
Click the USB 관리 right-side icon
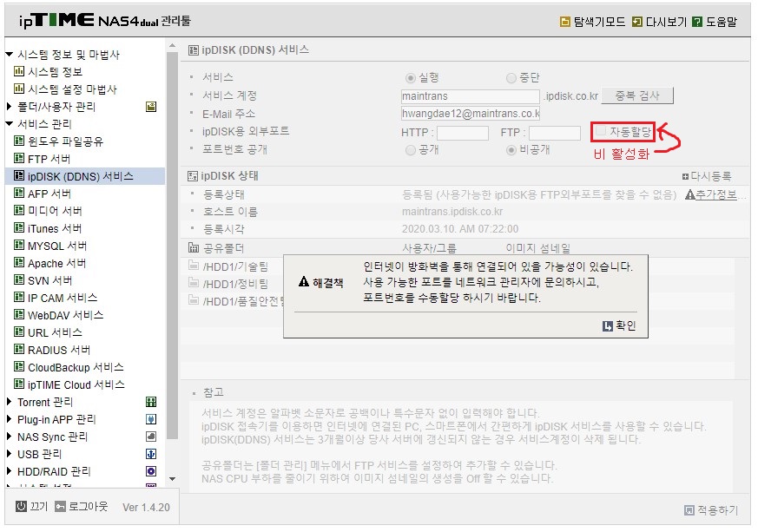pos(151,454)
